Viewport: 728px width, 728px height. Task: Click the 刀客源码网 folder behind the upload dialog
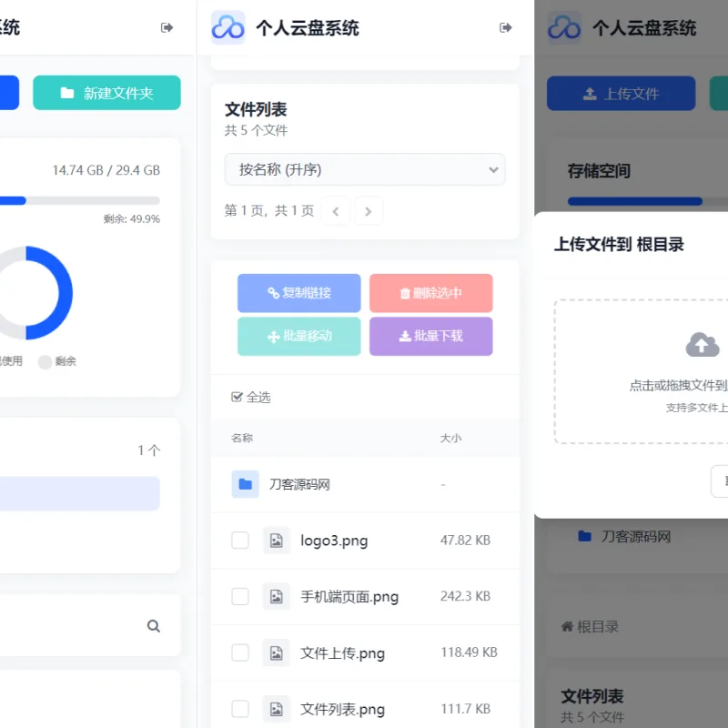tap(624, 537)
